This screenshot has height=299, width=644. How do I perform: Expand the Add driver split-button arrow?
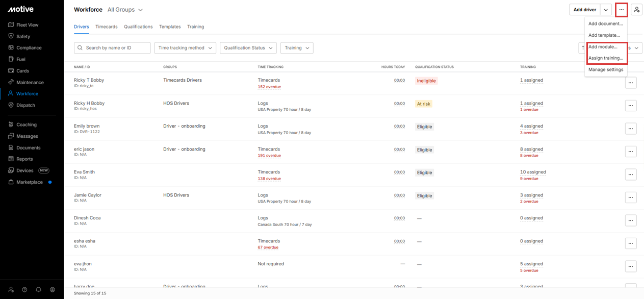pos(606,10)
